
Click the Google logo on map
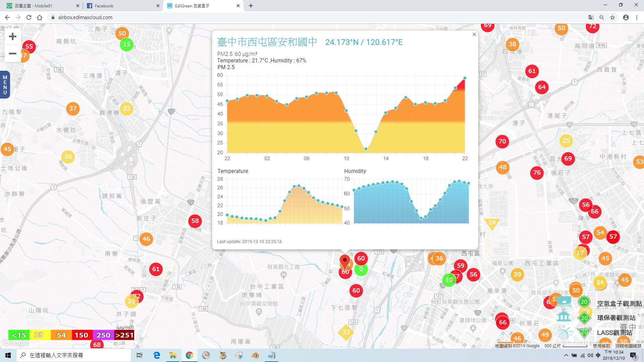15,343
